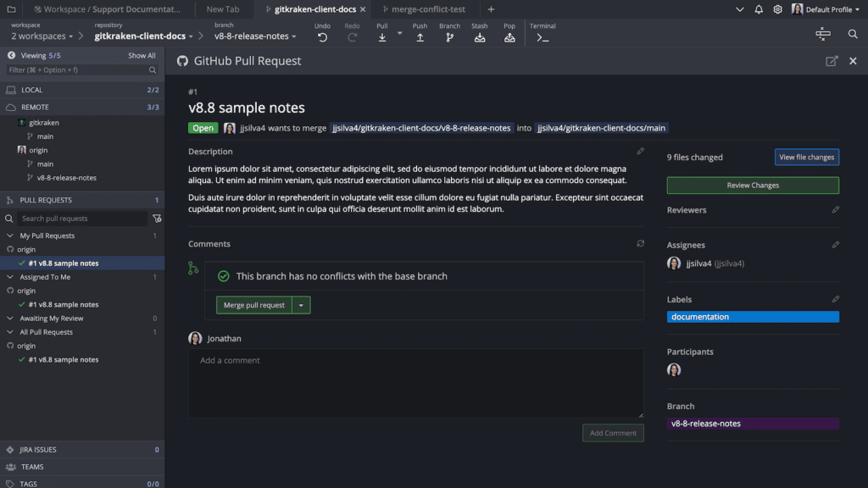Screen dimensions: 868x488
Task: Add a new tab with plus icon
Action: tap(491, 9)
